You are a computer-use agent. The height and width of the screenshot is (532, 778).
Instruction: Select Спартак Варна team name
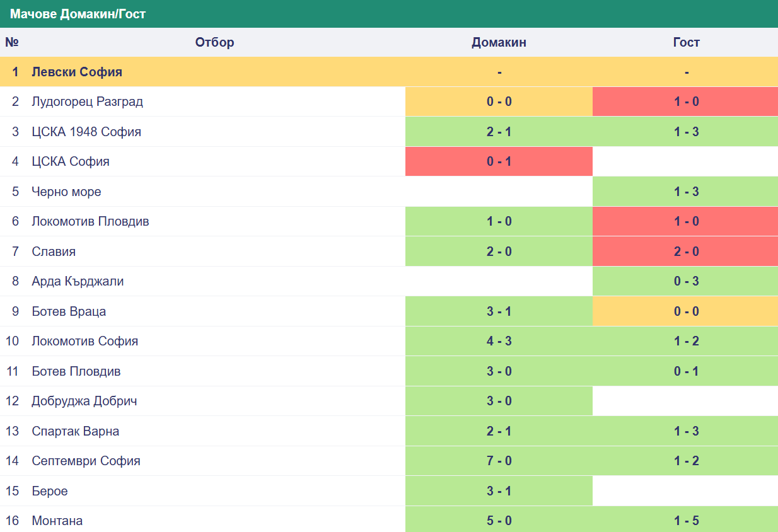[x=75, y=431]
